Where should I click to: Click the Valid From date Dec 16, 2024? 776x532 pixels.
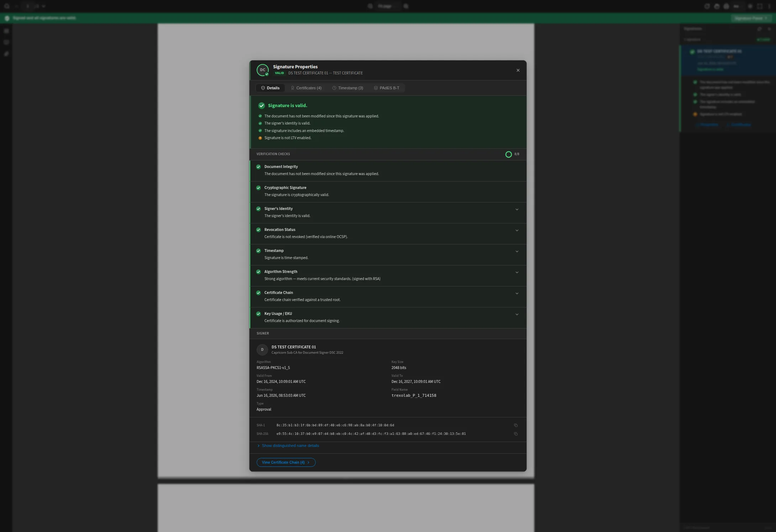pyautogui.click(x=281, y=381)
